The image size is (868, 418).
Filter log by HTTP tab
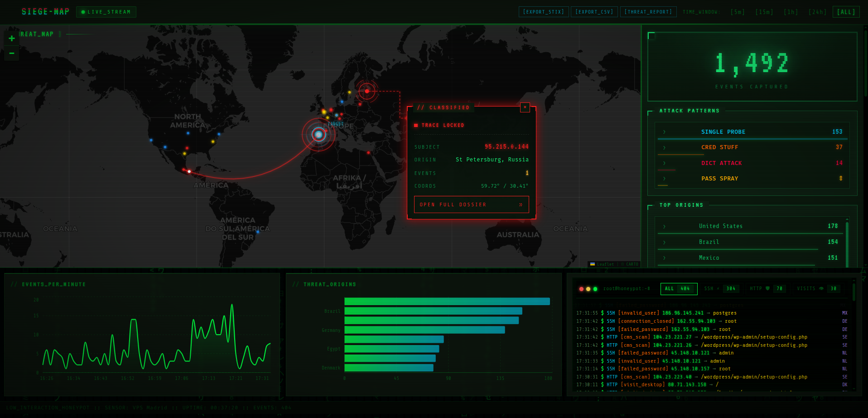(x=767, y=289)
